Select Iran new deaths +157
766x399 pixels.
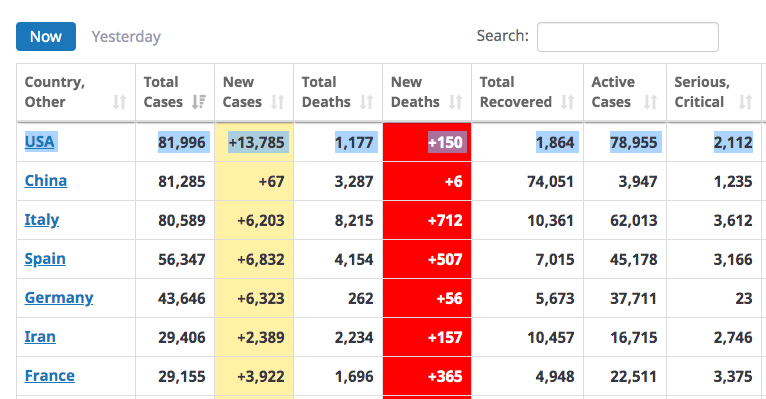pos(445,337)
